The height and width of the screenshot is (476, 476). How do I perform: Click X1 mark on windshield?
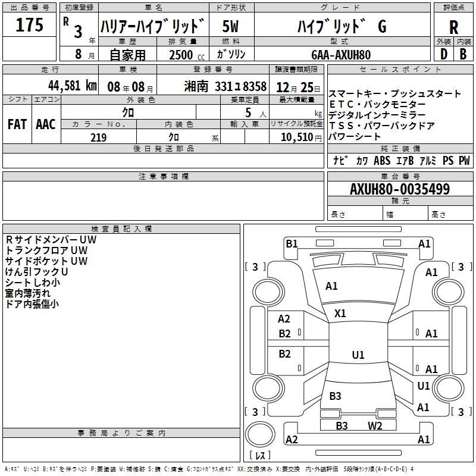point(340,314)
